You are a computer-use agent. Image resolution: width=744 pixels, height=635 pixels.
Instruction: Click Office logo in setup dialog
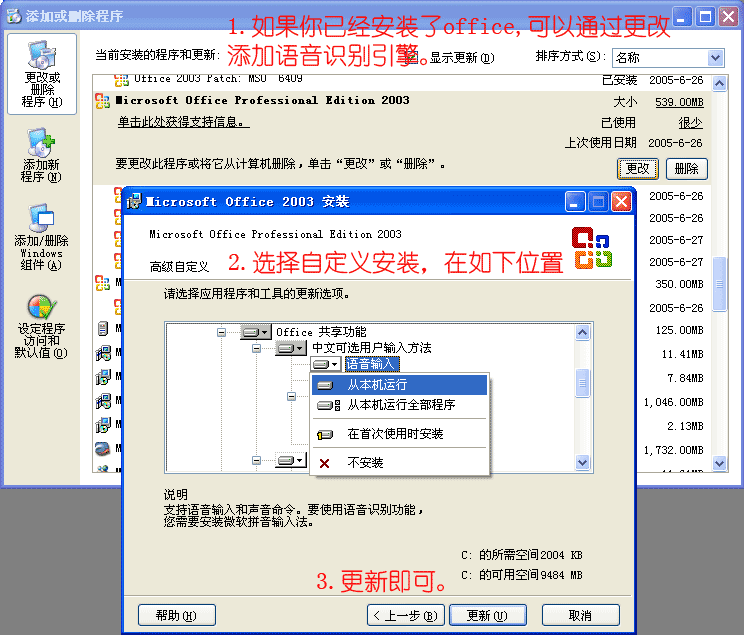click(592, 248)
